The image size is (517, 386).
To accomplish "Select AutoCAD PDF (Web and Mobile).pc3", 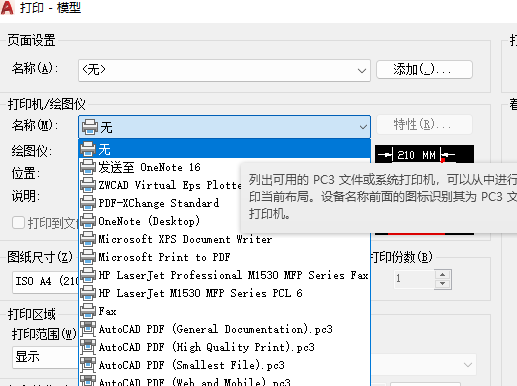I will point(224,380).
